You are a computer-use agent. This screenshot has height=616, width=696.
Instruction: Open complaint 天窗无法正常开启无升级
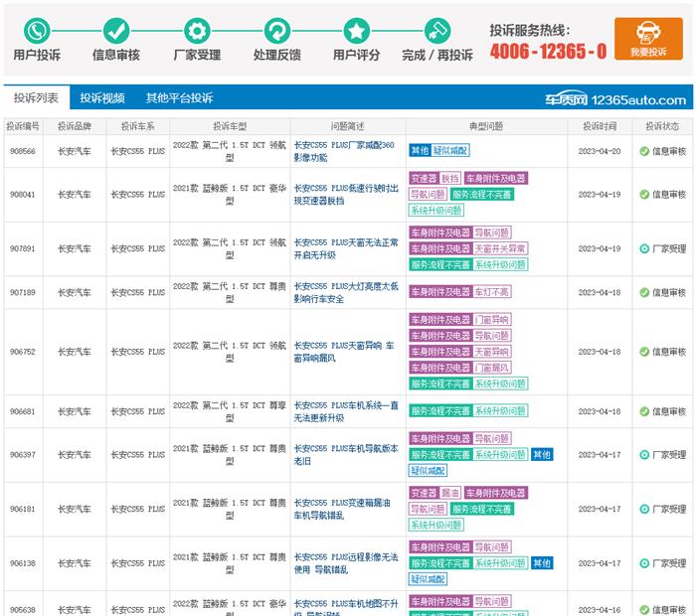(346, 248)
